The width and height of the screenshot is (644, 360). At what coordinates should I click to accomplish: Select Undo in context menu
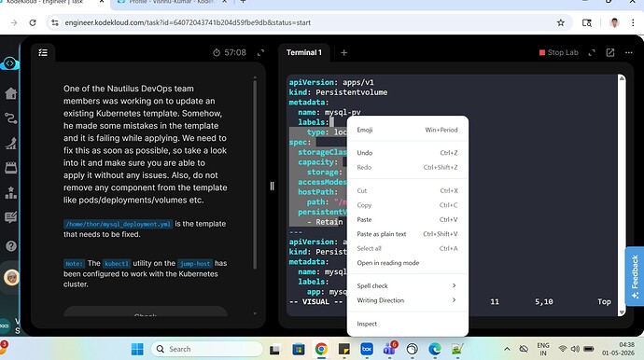coord(408,153)
